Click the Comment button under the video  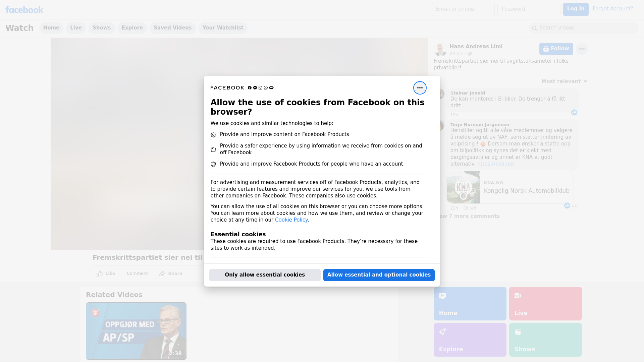[137, 274]
